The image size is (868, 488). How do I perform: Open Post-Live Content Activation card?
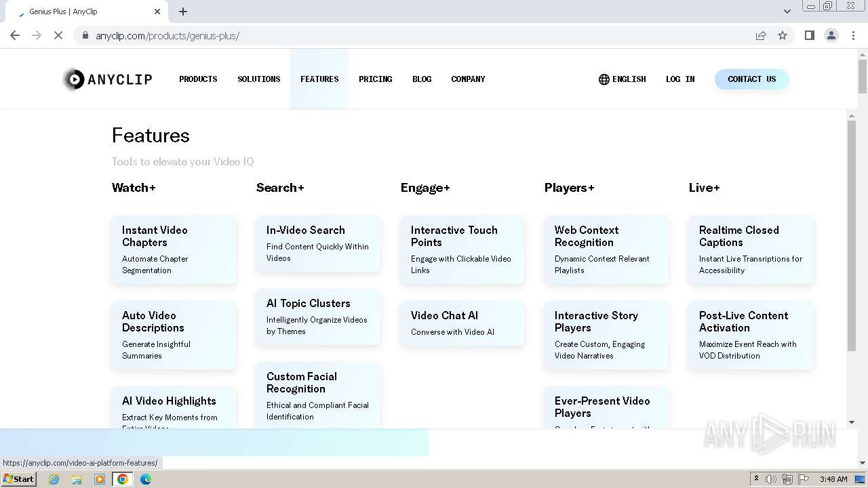pyautogui.click(x=751, y=335)
